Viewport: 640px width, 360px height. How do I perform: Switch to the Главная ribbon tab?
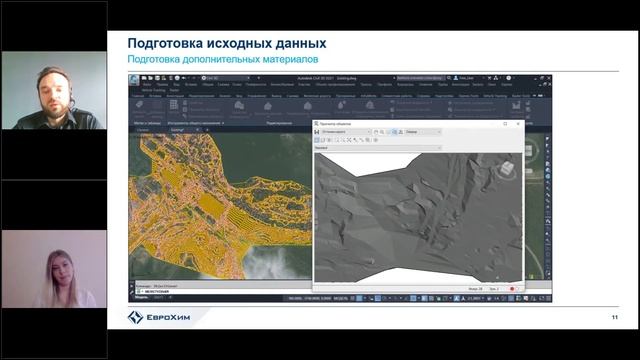(x=138, y=96)
